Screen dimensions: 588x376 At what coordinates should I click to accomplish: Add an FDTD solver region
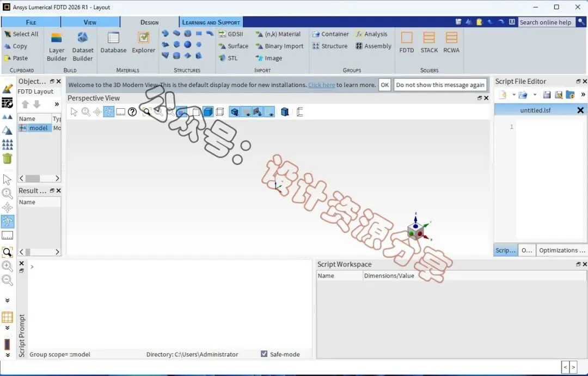click(407, 43)
